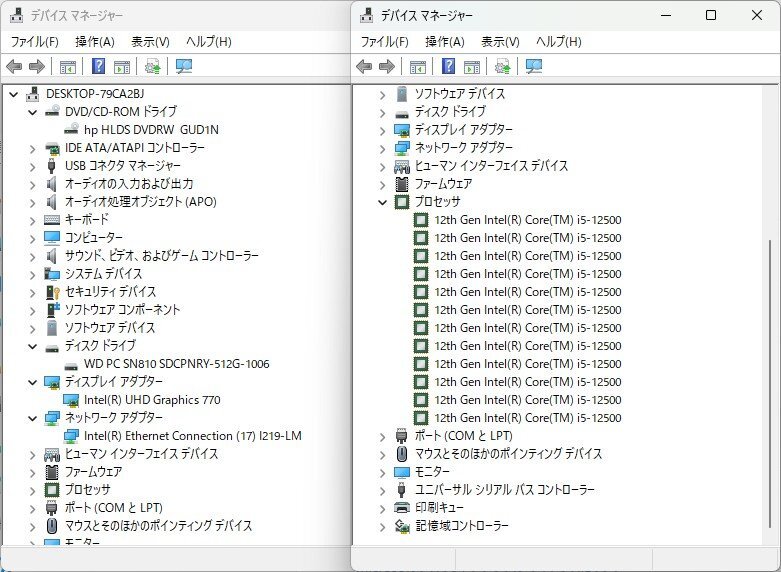The height and width of the screenshot is (572, 781).
Task: Collapse ディスプレイ アダプター in left window
Action: point(32,382)
